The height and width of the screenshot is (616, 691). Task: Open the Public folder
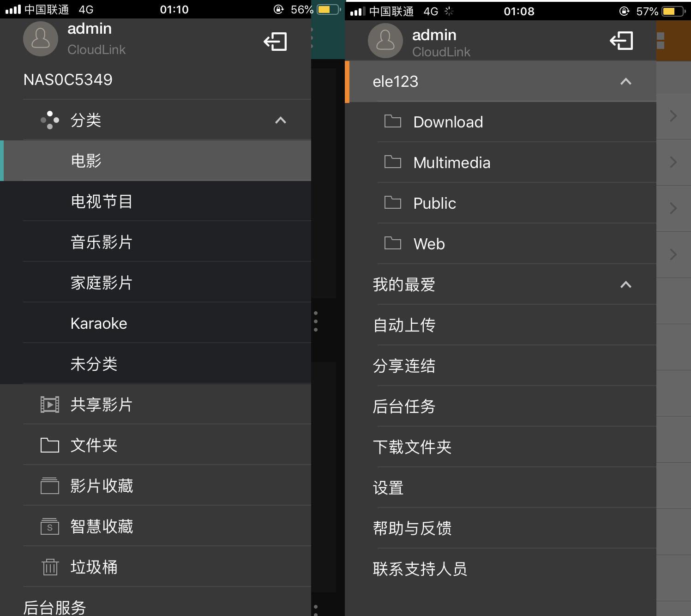coord(434,203)
